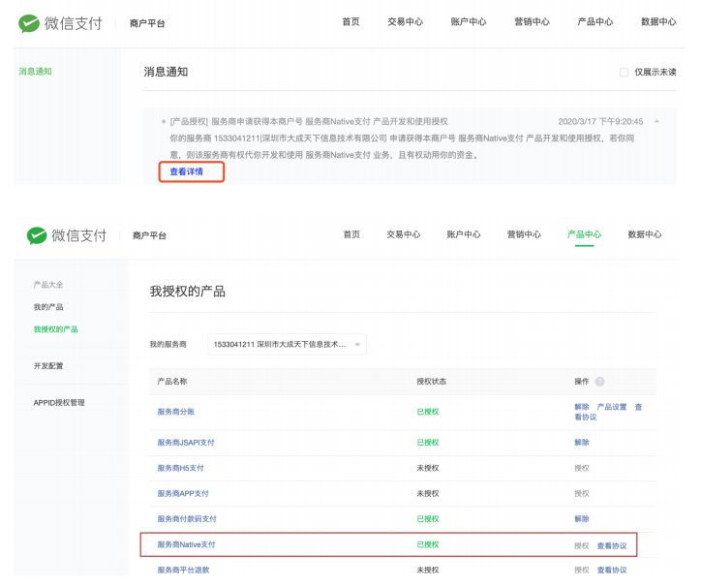Open 账户中心 in the top navigation bar
Image resolution: width=701 pixels, height=588 pixels.
point(468,21)
